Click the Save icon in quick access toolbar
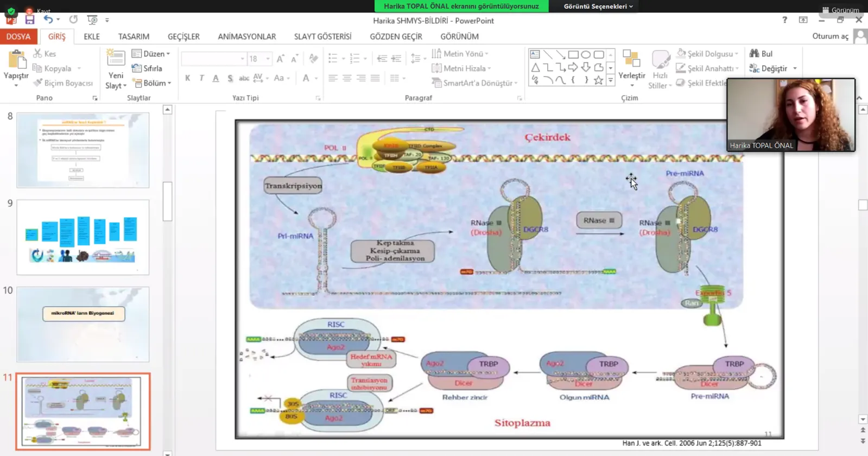Viewport: 868px width, 456px height. click(x=29, y=20)
